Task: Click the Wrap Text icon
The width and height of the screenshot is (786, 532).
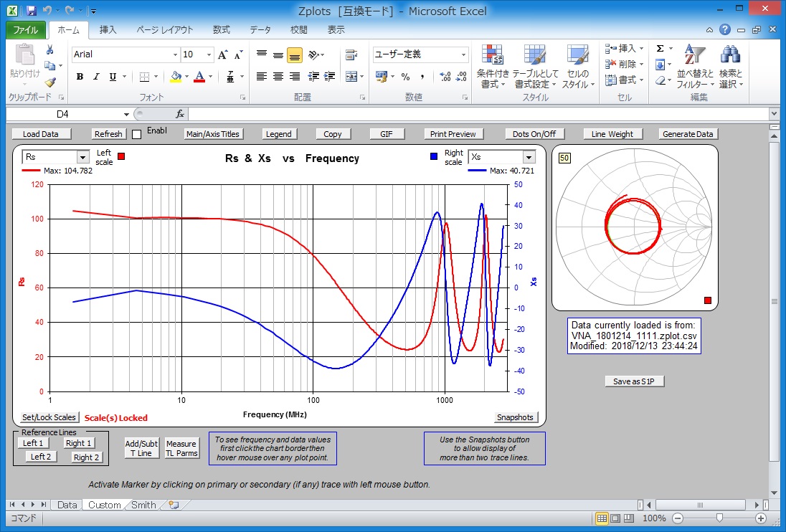Action: (351, 54)
